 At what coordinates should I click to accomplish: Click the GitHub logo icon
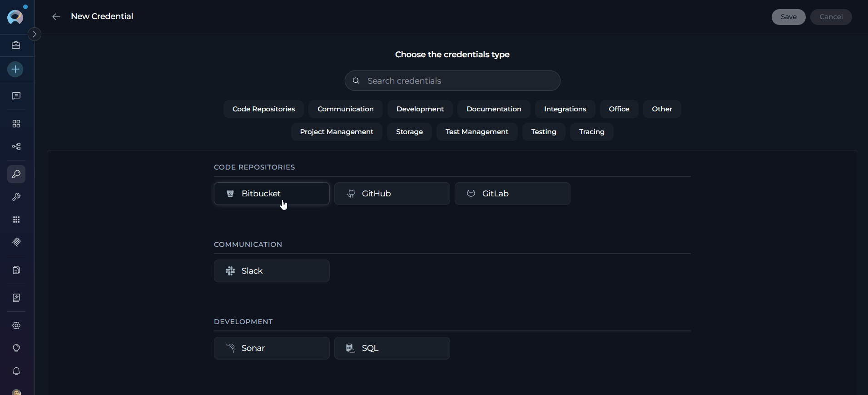[351, 194]
